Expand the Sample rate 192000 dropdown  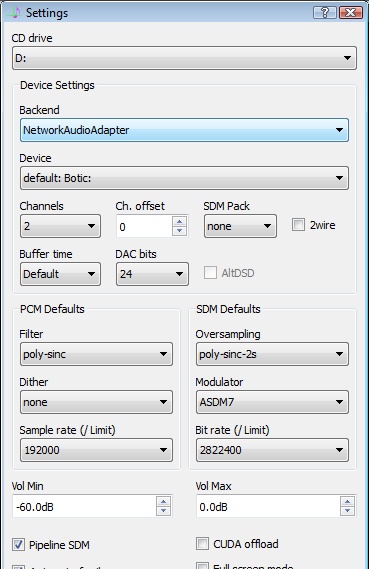(96, 450)
